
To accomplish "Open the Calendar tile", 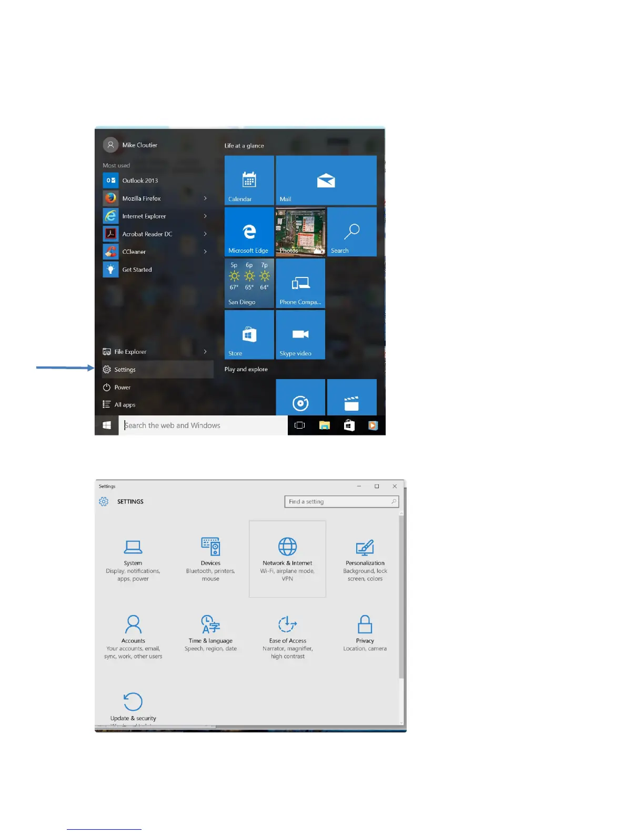I will [x=249, y=180].
